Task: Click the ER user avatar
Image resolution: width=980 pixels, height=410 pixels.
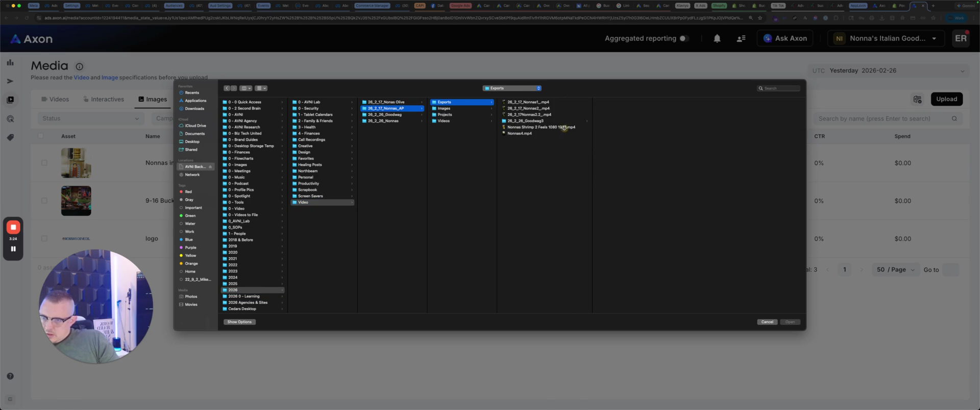Action: (x=961, y=39)
